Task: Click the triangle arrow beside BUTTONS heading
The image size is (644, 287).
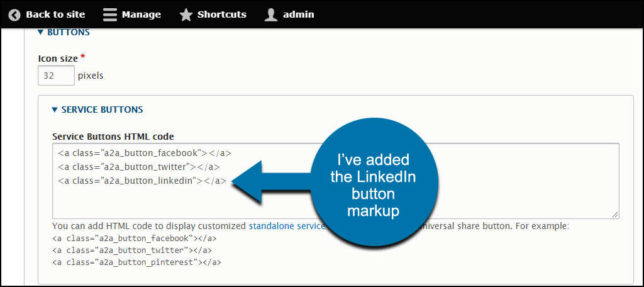Action: pos(40,32)
